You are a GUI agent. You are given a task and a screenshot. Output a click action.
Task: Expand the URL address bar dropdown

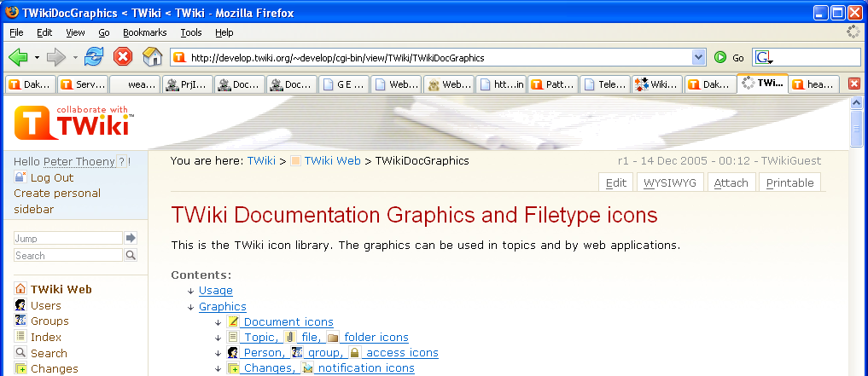(699, 57)
